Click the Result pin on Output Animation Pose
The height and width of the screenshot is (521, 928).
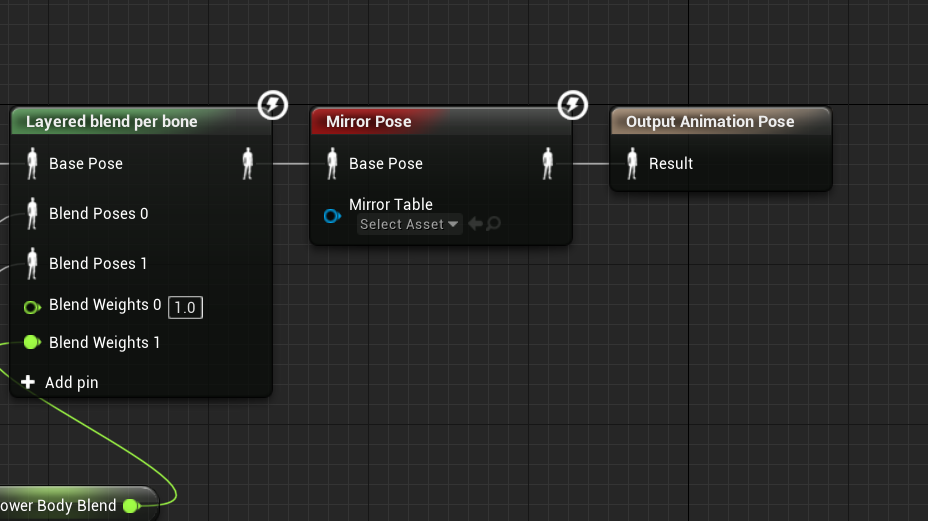click(x=633, y=163)
